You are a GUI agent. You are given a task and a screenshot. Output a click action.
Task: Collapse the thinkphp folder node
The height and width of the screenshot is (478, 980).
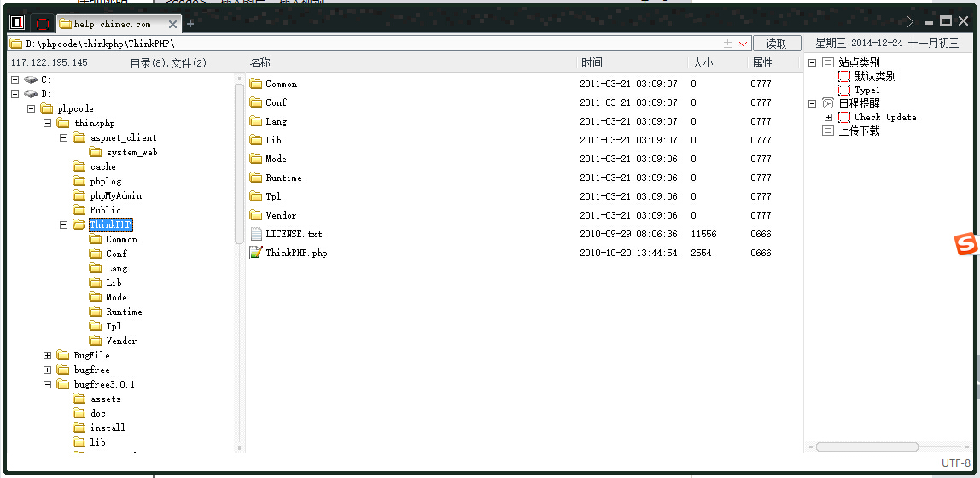(48, 123)
